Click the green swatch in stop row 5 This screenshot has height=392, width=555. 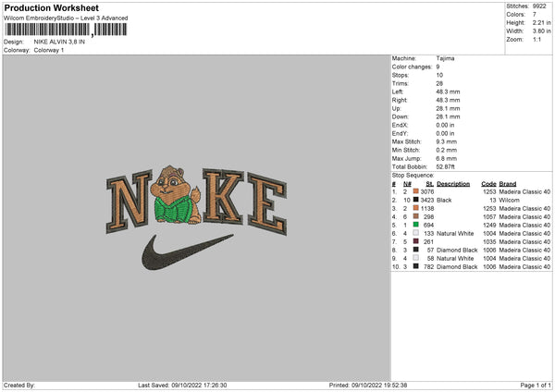tap(416, 225)
